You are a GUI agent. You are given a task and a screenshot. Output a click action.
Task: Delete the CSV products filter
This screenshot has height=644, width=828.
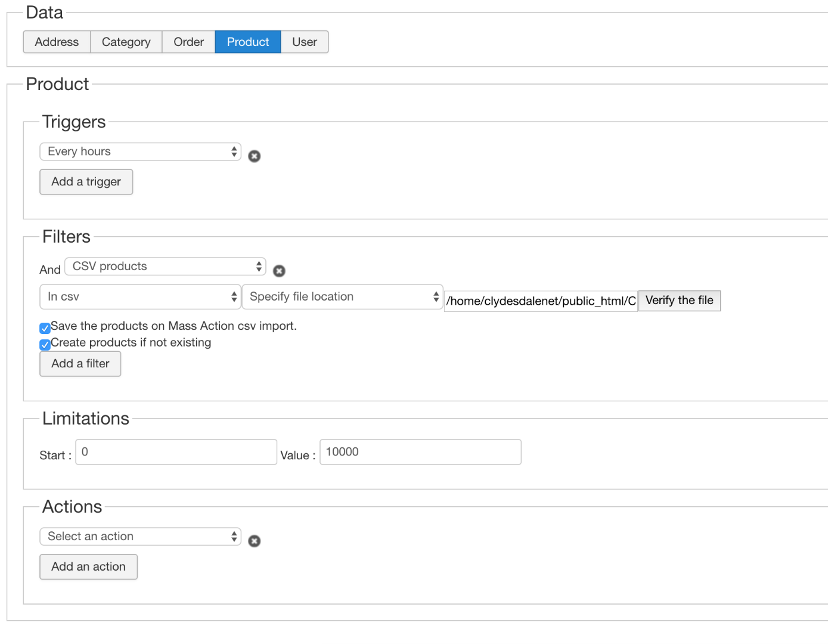tap(279, 271)
